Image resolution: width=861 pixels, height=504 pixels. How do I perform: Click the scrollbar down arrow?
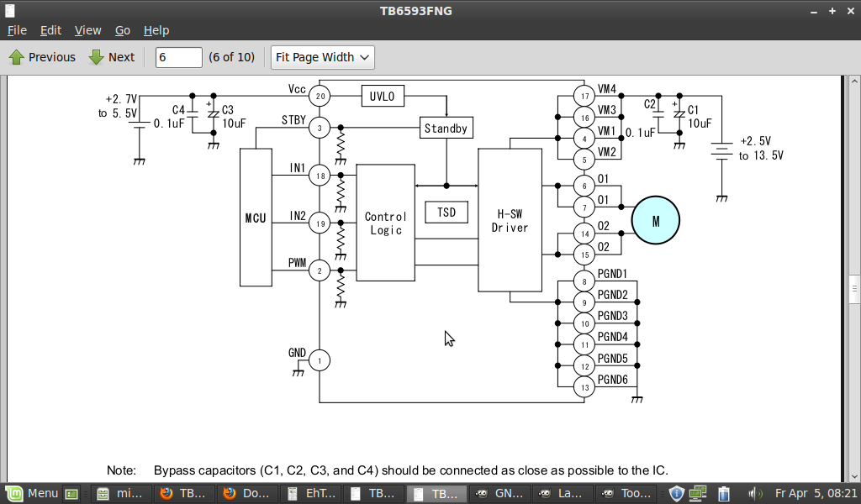click(854, 476)
